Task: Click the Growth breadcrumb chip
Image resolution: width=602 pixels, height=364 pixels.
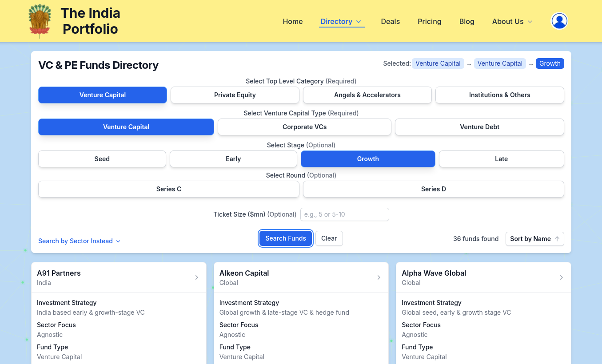Action: (550, 63)
